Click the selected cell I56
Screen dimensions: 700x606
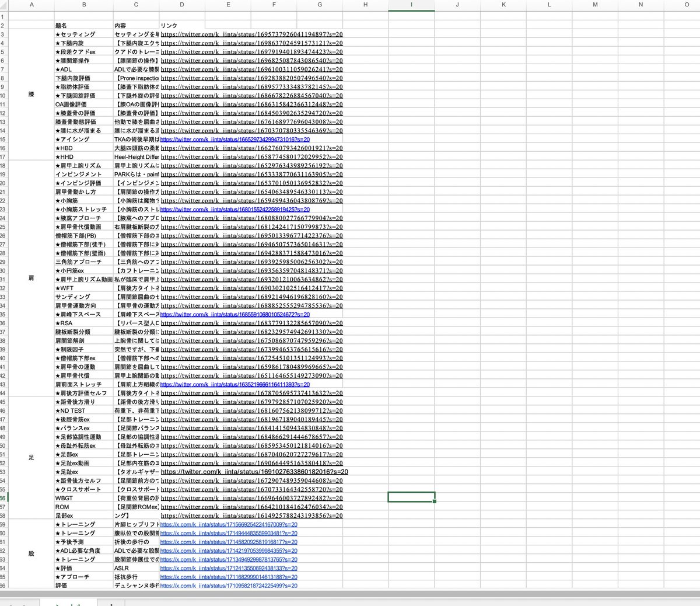point(411,497)
